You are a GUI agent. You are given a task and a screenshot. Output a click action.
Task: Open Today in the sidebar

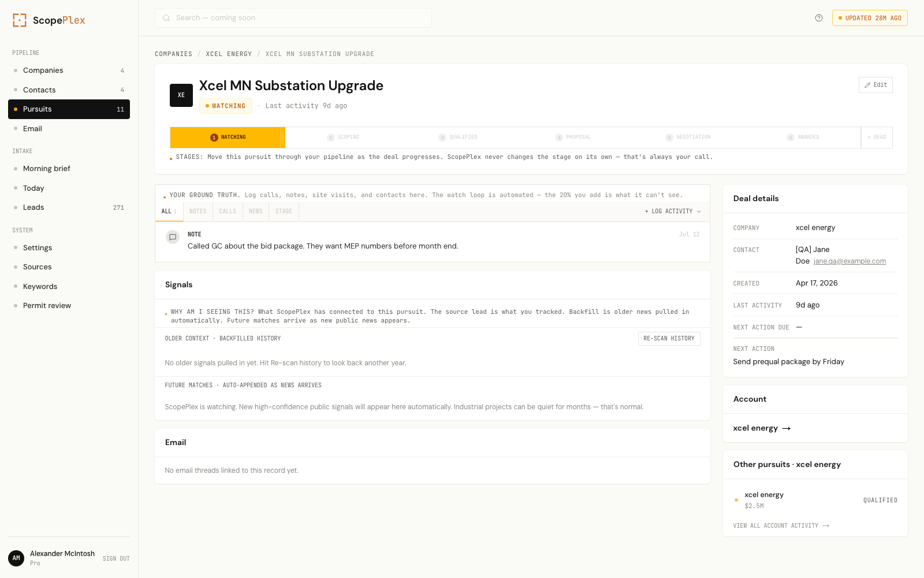click(x=69, y=188)
